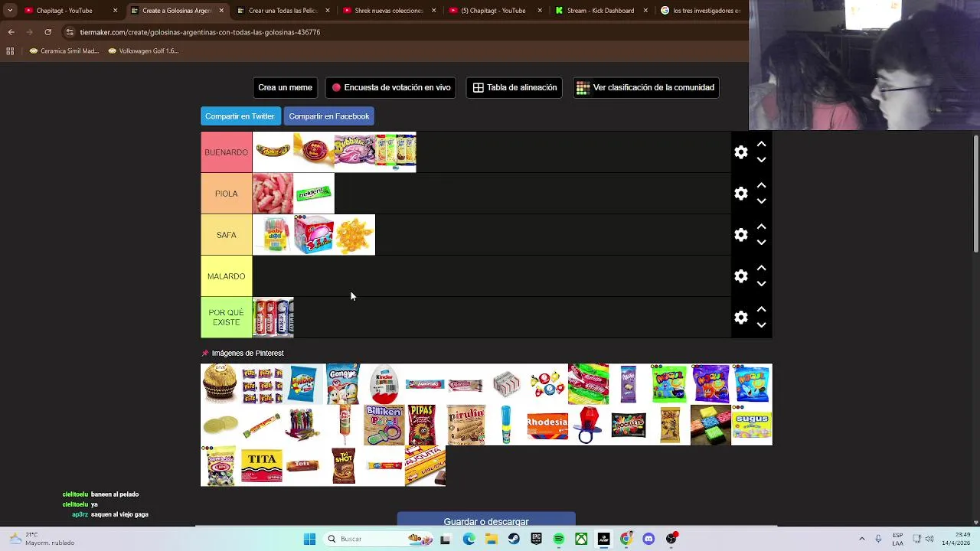Screen dimensions: 980x551
Task: Move POR QUÉ EXISTE row down
Action: point(761,325)
